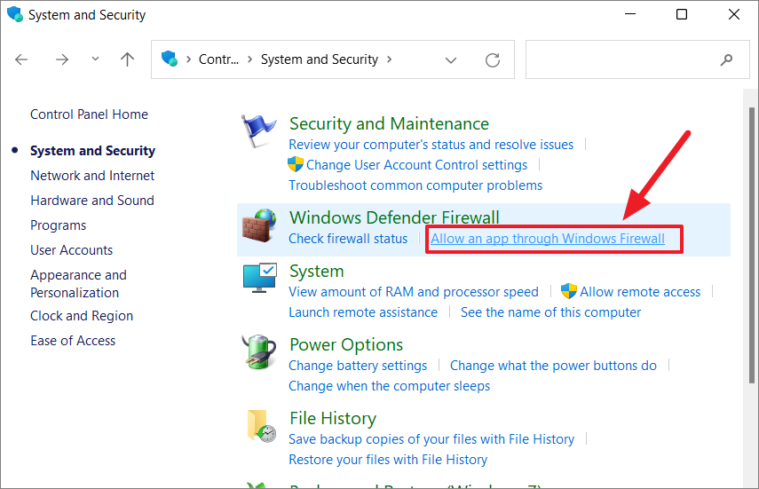Open the chevron before Contr... breadcrumb
This screenshot has width=759, height=489.
[x=189, y=59]
